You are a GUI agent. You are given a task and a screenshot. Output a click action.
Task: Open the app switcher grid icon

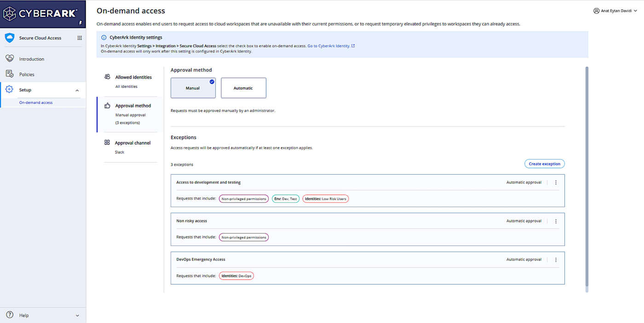click(x=80, y=38)
